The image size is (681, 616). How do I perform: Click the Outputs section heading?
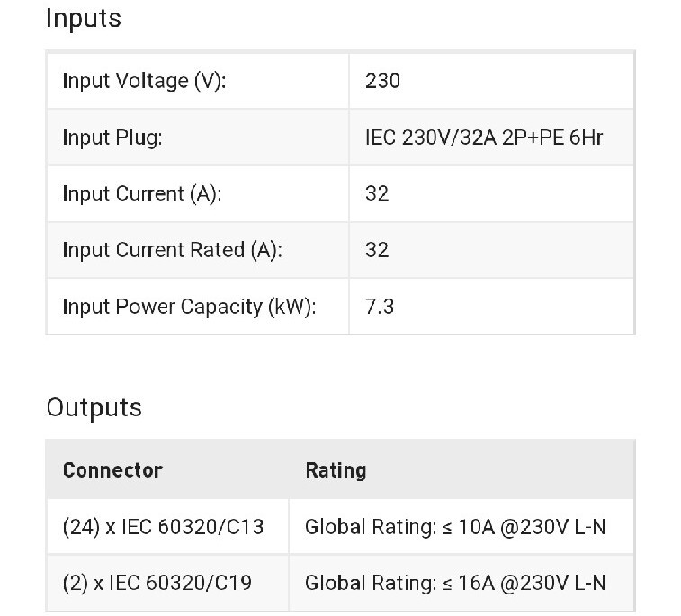point(94,407)
